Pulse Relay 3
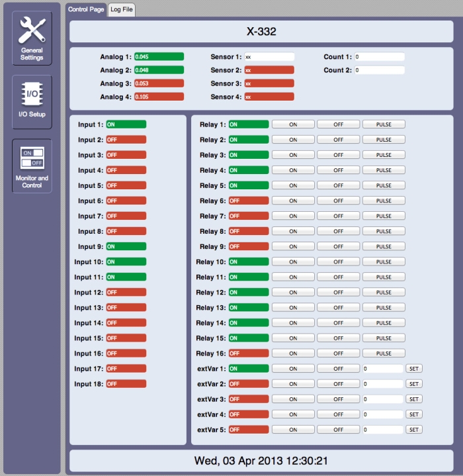The image size is (463, 476). (384, 155)
